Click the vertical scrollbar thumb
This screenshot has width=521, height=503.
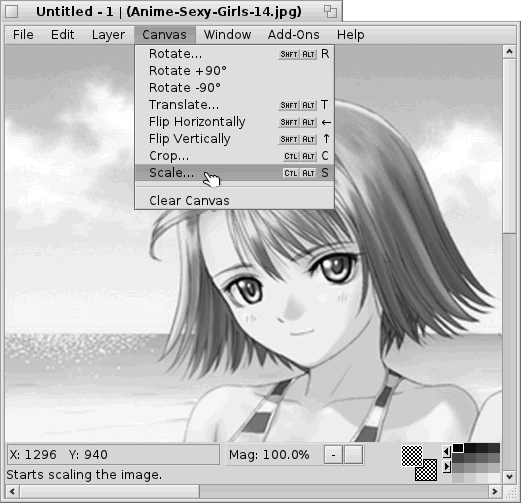point(509,146)
